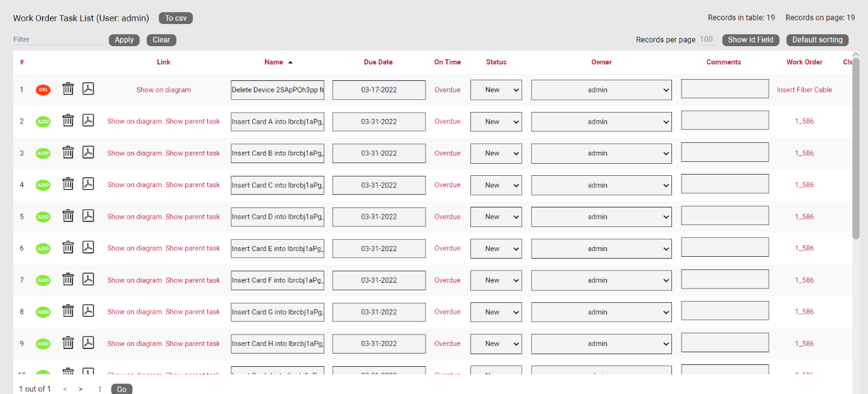Click the PDF icon in row 4
The image size is (868, 394).
89,184
